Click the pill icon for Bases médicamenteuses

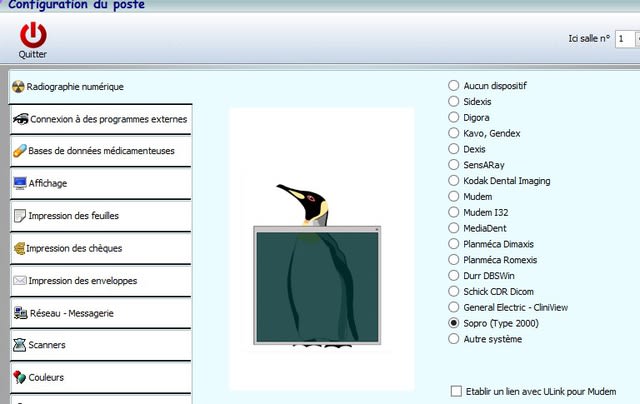pos(20,151)
